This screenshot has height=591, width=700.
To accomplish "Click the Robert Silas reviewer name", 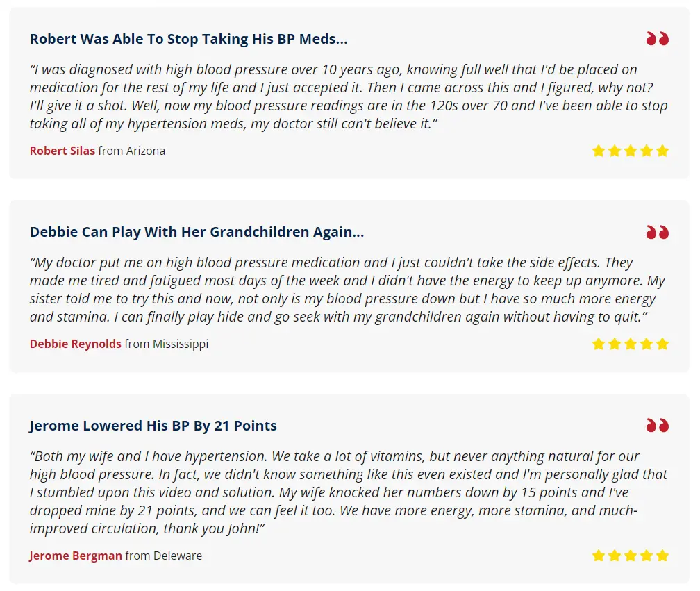I will click(x=62, y=151).
